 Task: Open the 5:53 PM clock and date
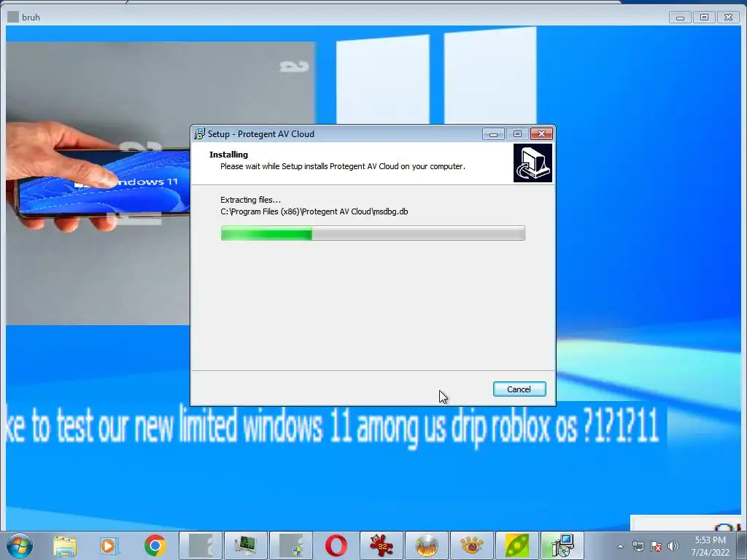(x=710, y=546)
